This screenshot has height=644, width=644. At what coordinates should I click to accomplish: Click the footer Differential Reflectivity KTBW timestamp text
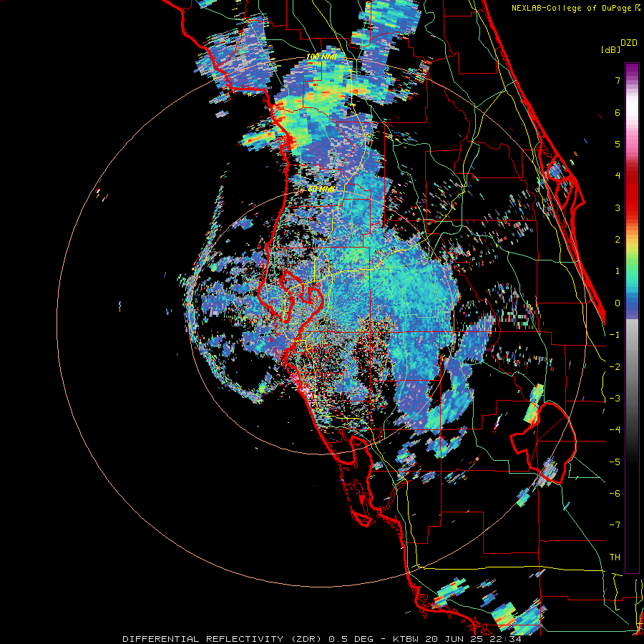[322, 639]
